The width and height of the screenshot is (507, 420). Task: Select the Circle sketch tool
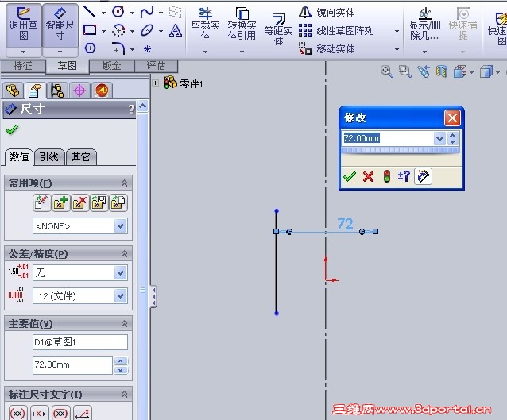pos(118,12)
